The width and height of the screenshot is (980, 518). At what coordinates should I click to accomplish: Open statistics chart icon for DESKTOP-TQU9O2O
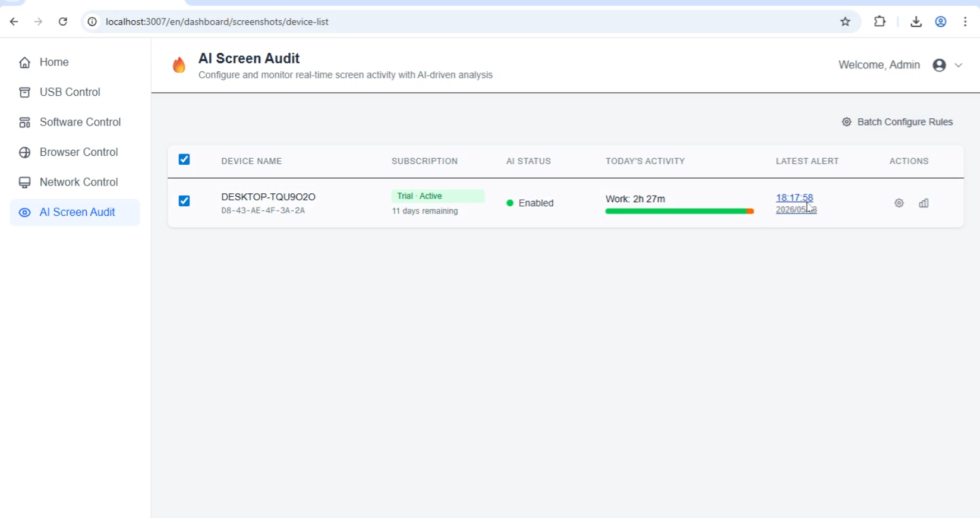tap(924, 203)
